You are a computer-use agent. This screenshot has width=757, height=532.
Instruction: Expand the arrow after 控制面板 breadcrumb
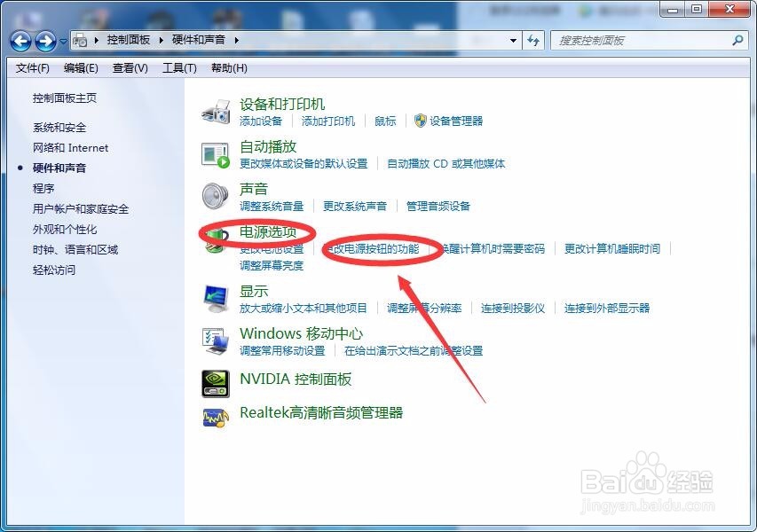pyautogui.click(x=162, y=40)
